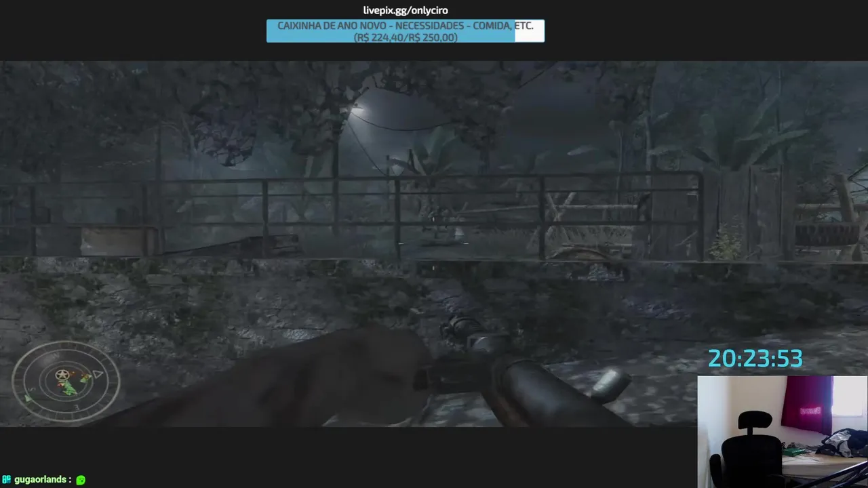
Task: Click the badge icon before gugaorlands
Action: click(7, 479)
